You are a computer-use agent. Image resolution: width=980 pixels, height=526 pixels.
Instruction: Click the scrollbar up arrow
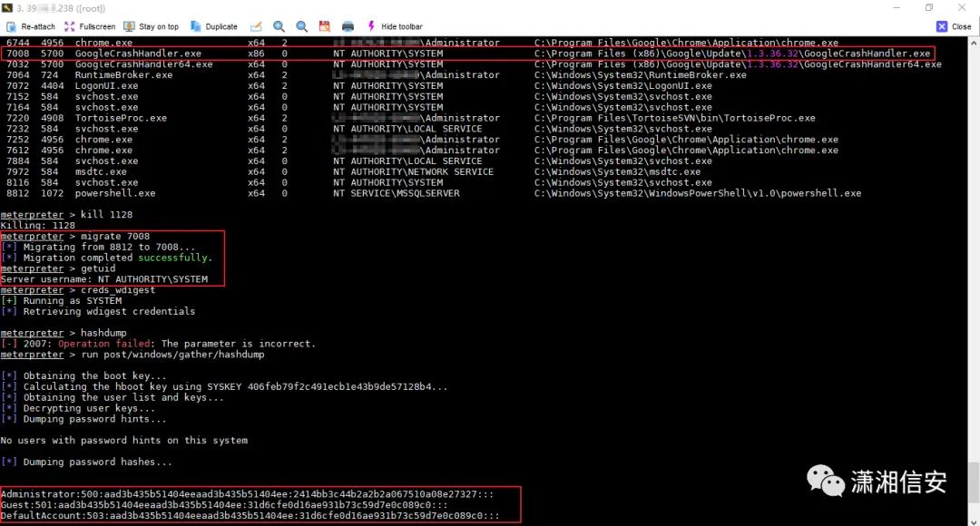coord(974,43)
